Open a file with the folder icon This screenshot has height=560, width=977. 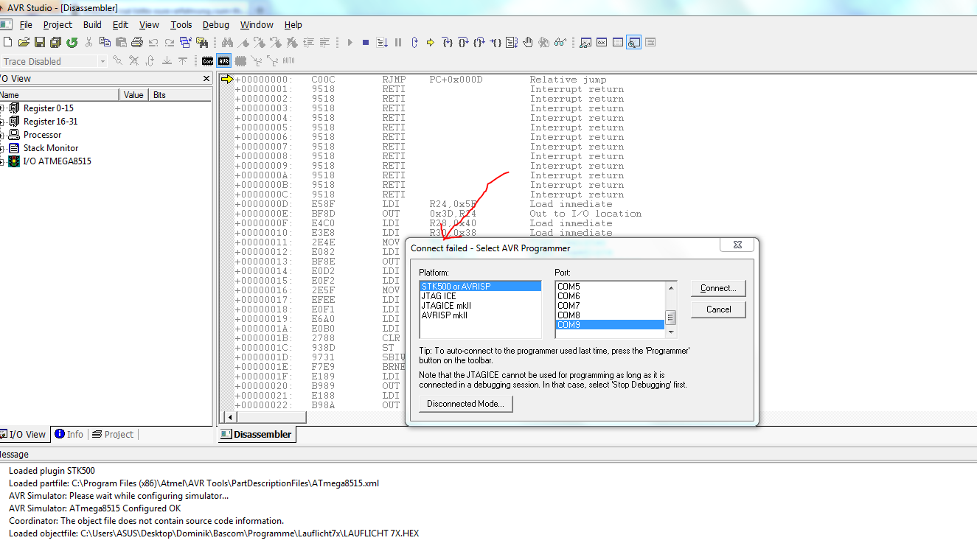24,42
